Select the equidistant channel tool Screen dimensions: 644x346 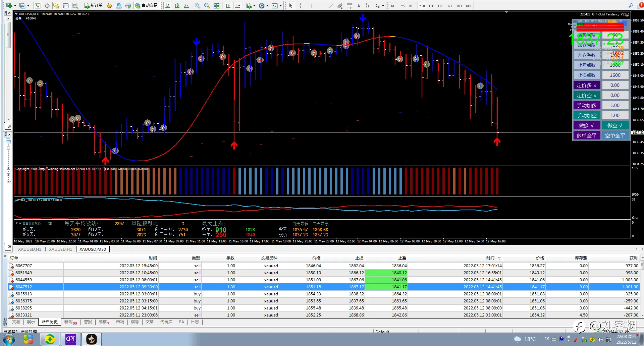click(x=340, y=6)
